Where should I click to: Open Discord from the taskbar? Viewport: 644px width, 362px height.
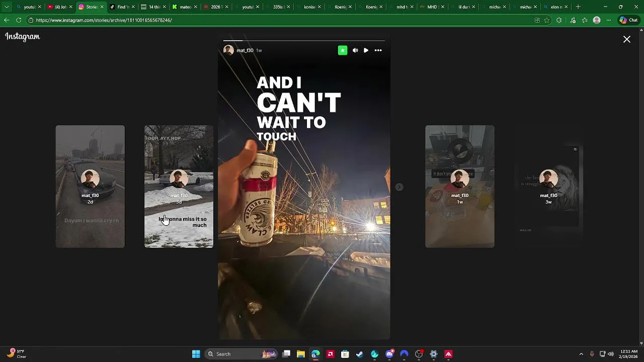[x=389, y=354]
